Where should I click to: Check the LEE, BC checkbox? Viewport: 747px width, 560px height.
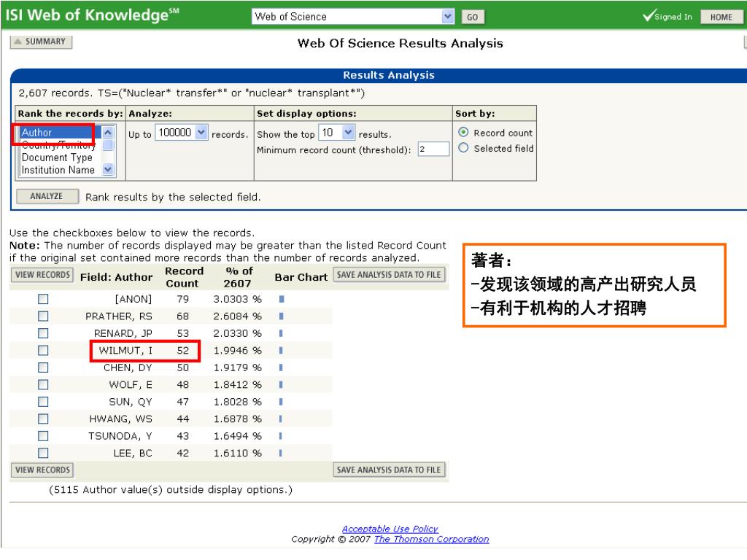pos(43,454)
